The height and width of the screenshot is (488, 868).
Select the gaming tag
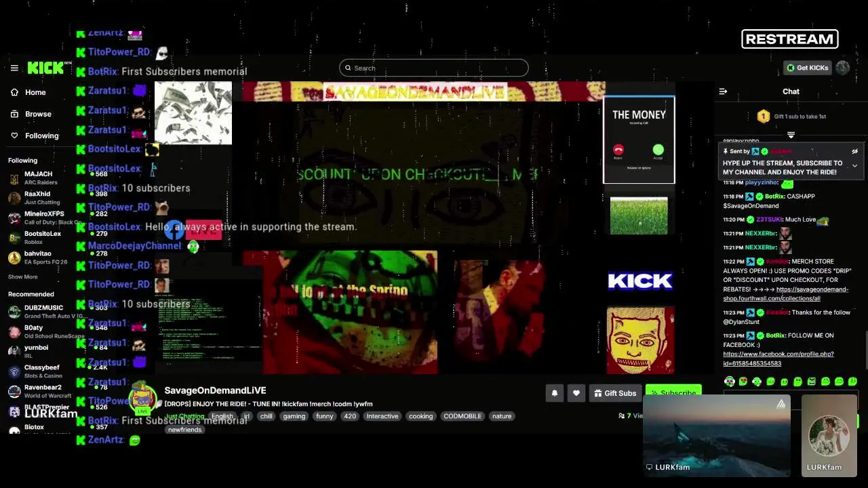coord(294,416)
